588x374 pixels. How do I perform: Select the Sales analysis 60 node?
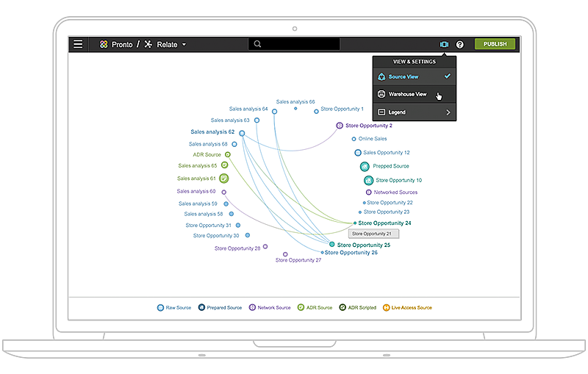click(x=224, y=193)
